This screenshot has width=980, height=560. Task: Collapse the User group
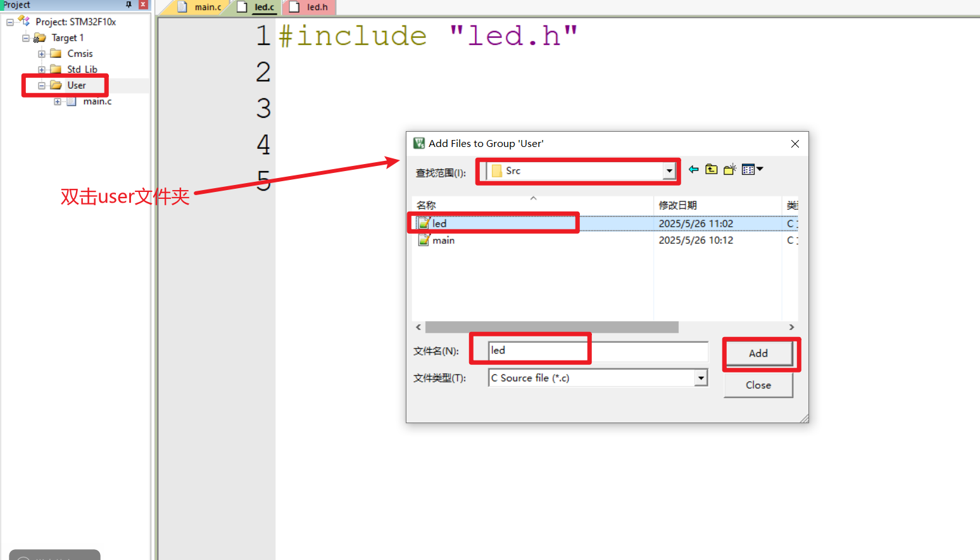[x=42, y=86]
